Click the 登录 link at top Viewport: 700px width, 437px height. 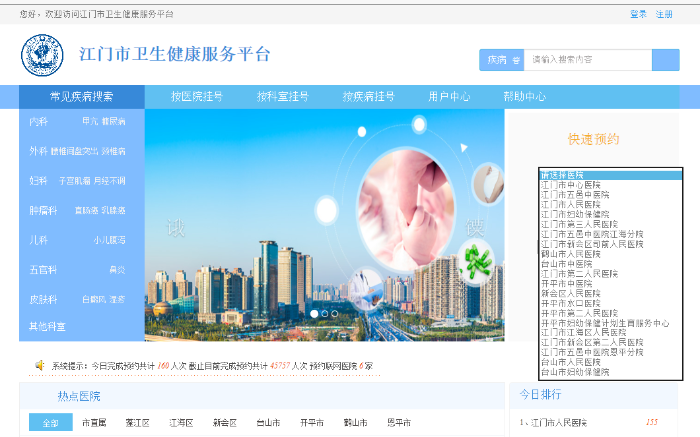[x=638, y=14]
